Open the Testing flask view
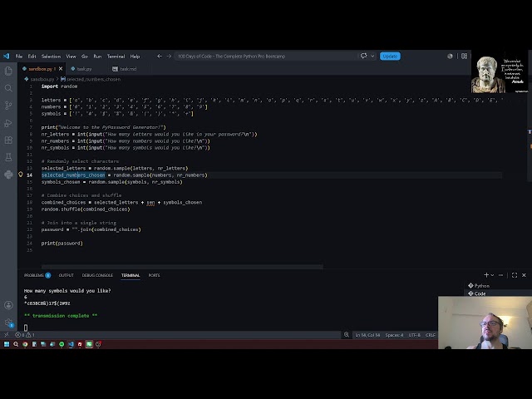Viewport: 532px width, 399px height. [8, 157]
